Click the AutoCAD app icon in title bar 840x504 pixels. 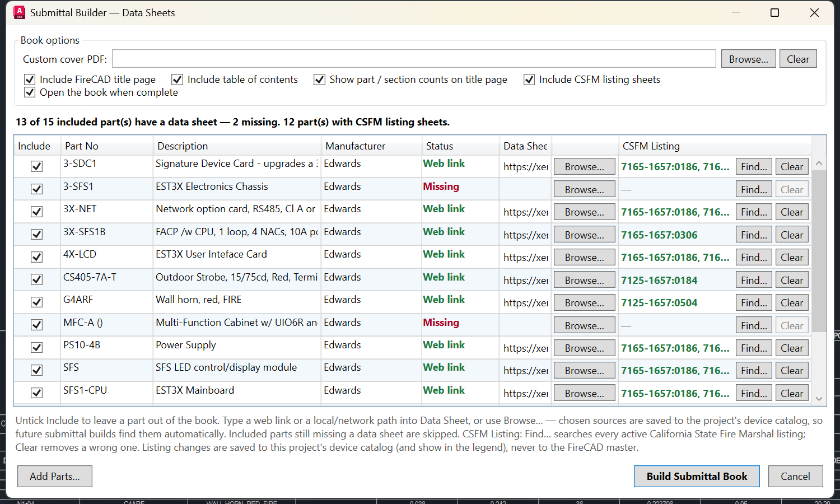(19, 12)
